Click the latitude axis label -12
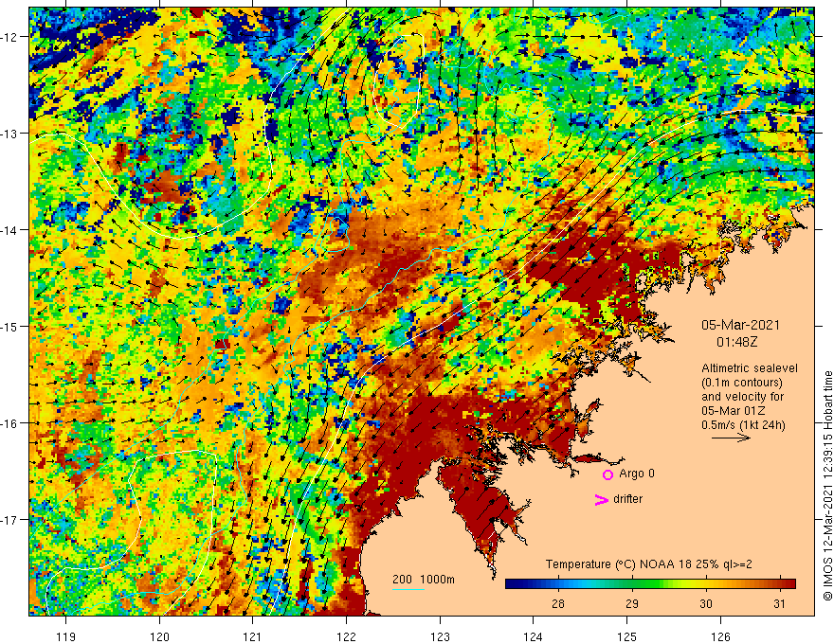The width and height of the screenshot is (834, 644). coord(9,37)
